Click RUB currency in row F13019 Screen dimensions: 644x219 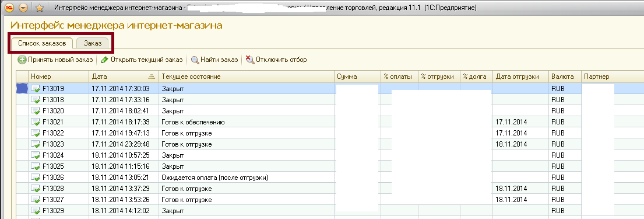pos(558,89)
